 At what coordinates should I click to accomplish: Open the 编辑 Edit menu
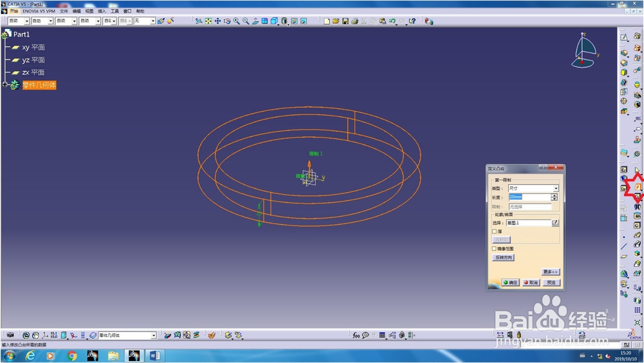77,11
